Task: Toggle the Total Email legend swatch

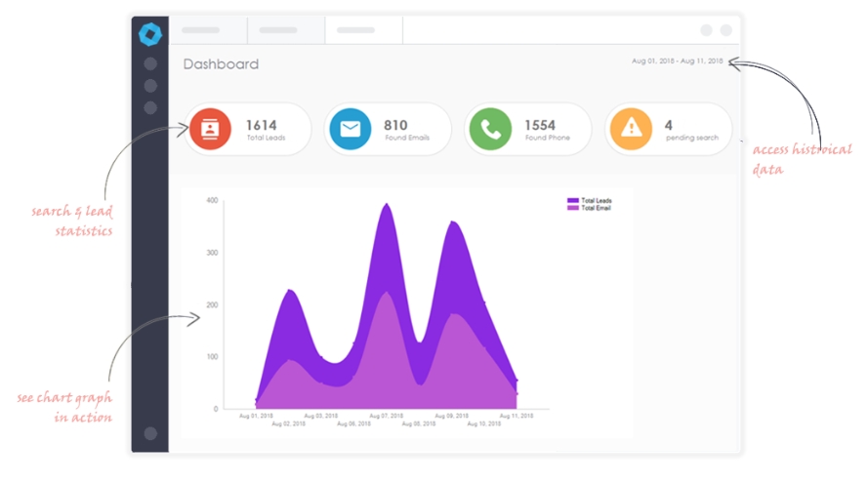Action: tap(573, 208)
